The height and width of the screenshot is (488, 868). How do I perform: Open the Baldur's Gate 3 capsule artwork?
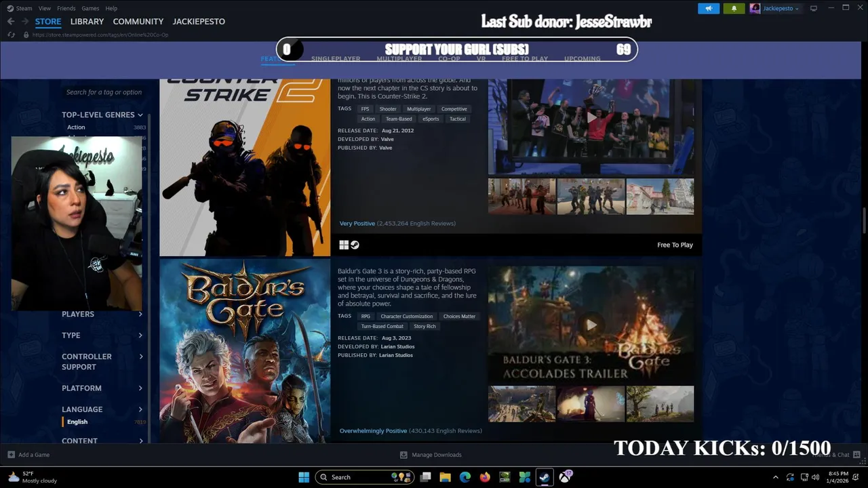tap(245, 351)
